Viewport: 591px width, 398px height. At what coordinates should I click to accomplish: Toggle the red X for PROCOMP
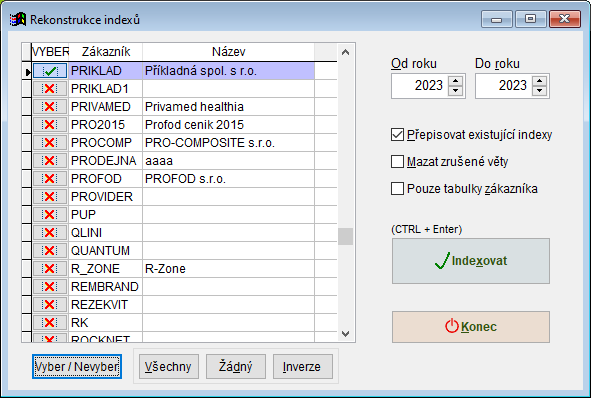click(50, 143)
